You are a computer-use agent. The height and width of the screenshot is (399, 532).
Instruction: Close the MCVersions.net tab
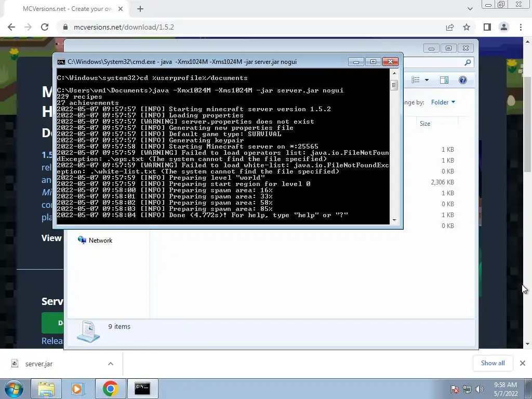tap(121, 9)
